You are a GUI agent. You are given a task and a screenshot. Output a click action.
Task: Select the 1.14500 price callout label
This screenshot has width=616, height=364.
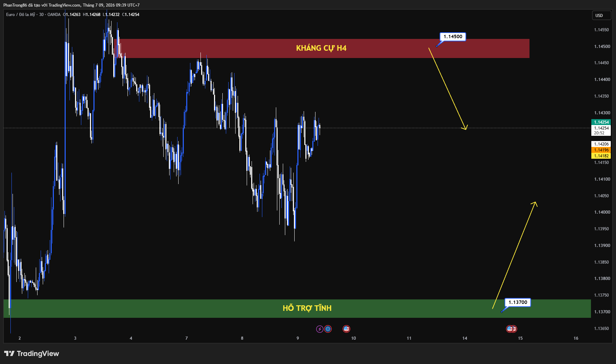pos(453,36)
